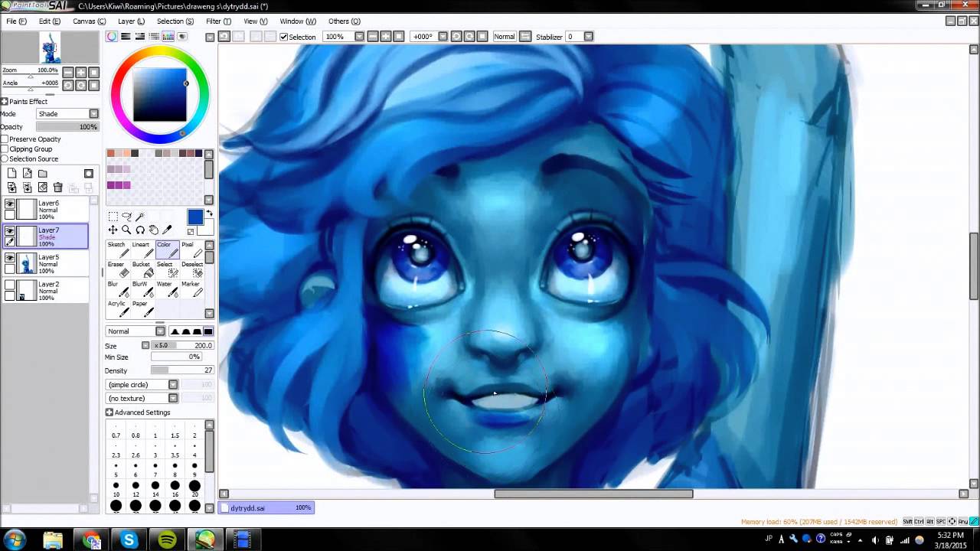Activate the rotate view tool

pos(140,230)
